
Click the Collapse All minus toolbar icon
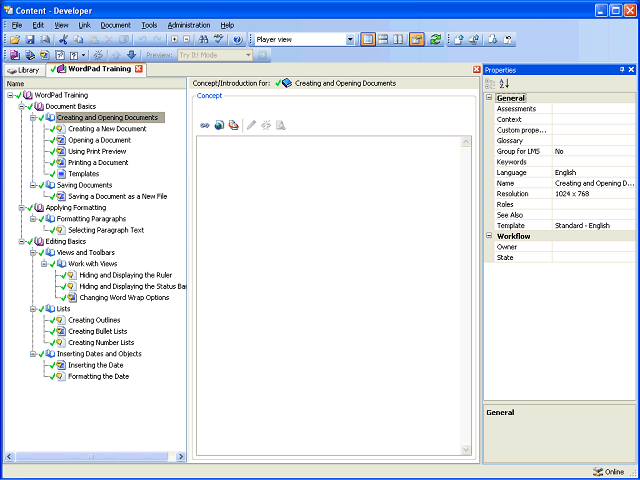(187, 40)
